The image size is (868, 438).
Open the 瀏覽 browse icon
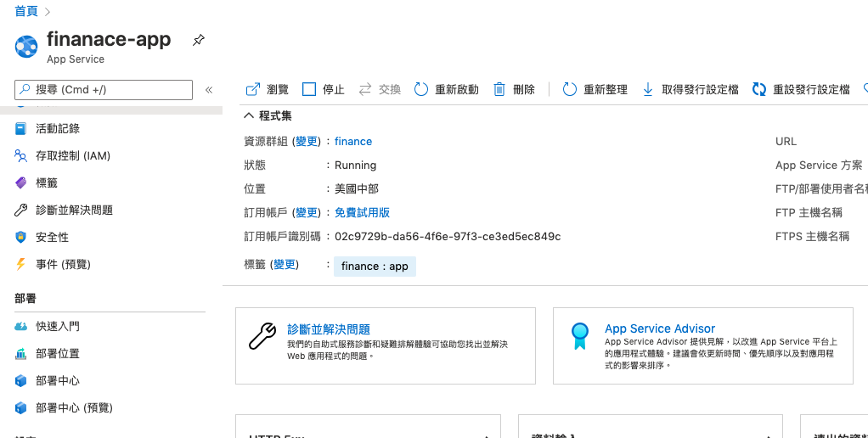252,89
